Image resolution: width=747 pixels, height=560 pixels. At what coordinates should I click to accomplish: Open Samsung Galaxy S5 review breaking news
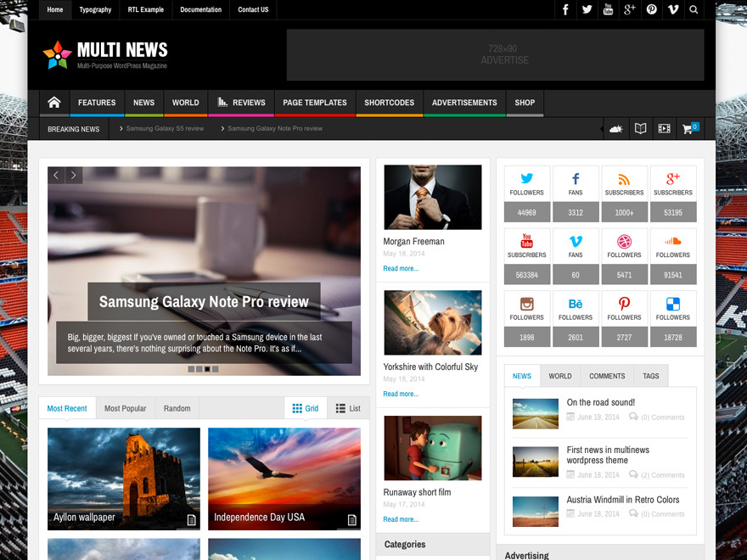click(x=165, y=129)
